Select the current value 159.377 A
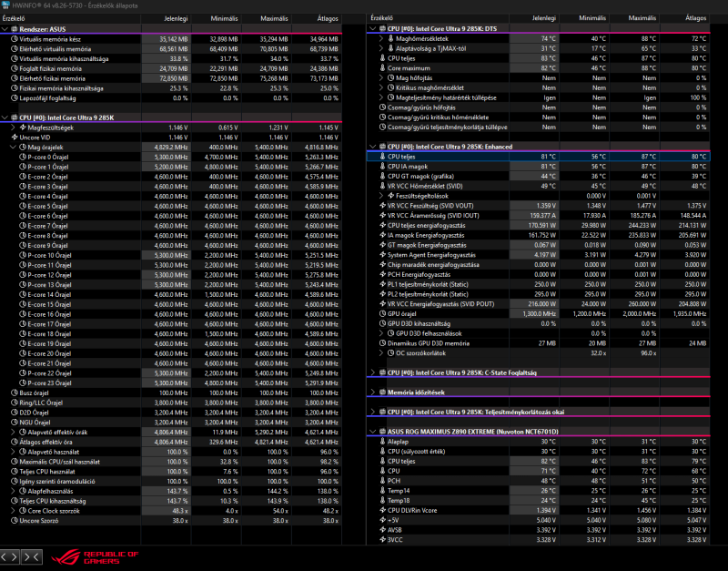 pyautogui.click(x=534, y=216)
